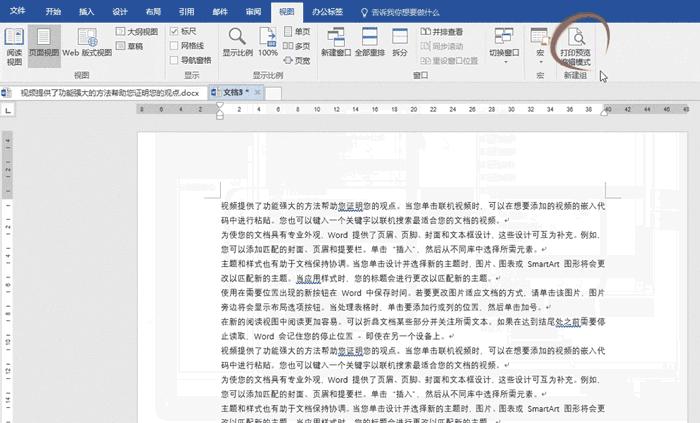Open the Macros dropdown (宏)
The image size is (700, 423).
click(x=540, y=45)
